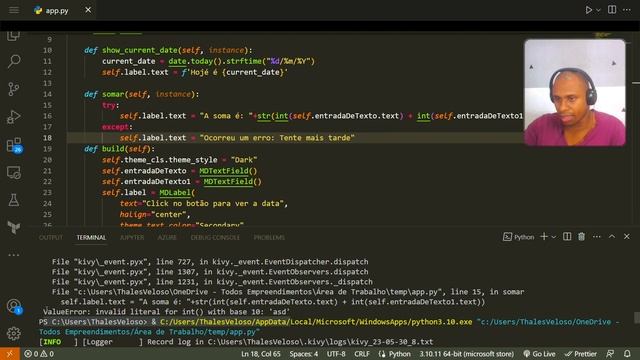Go to line via Ln 18, Col 65
The height and width of the screenshot is (360, 640).
pos(260,354)
